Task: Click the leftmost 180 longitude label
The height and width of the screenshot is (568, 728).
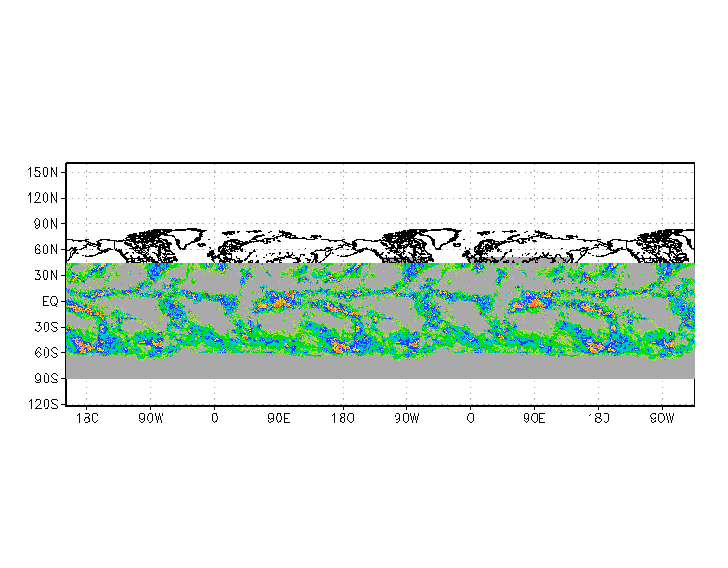Action: (x=87, y=419)
